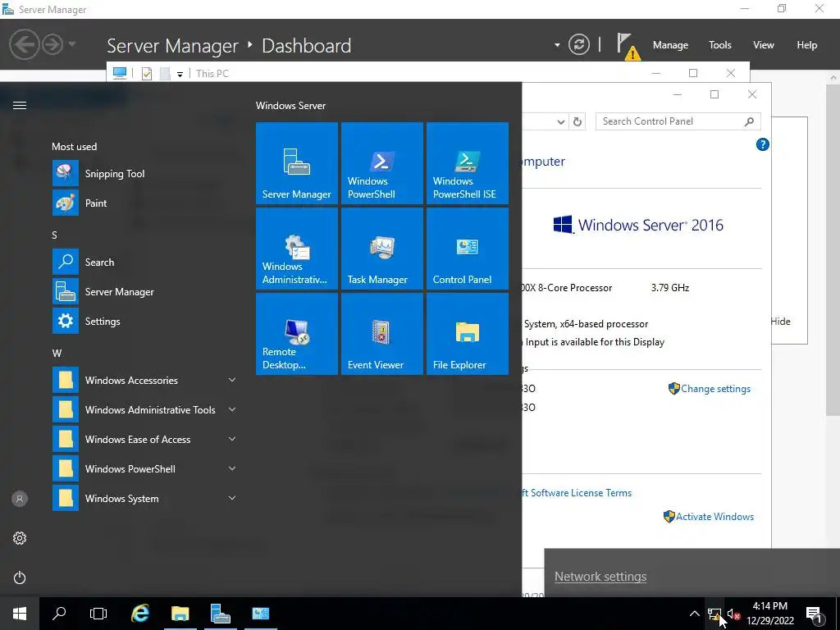Click the Network settings link
Viewport: 840px width, 630px height.
pos(600,577)
